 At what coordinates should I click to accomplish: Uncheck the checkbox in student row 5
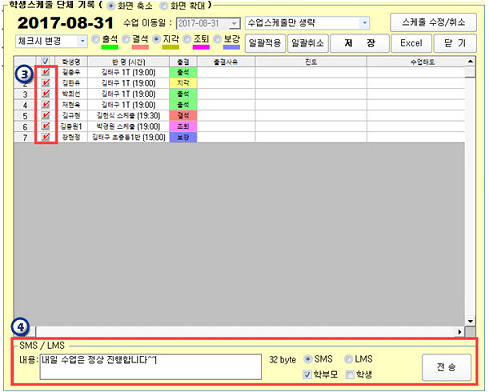click(46, 115)
